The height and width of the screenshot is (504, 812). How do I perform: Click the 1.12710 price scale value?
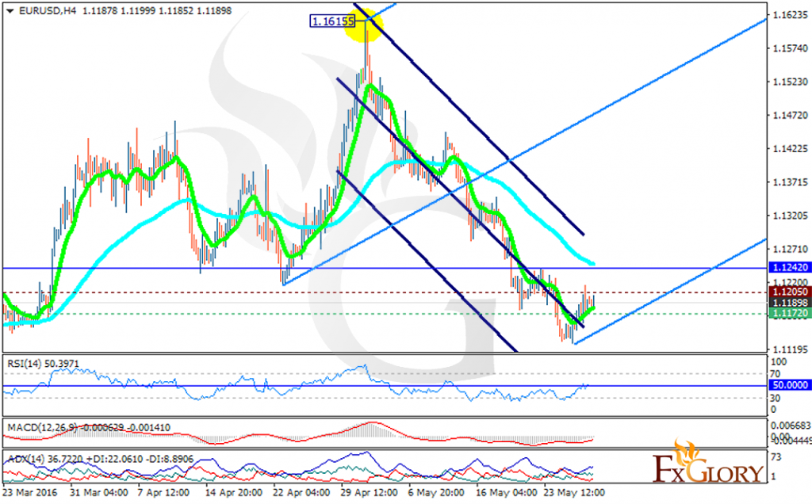(791, 249)
